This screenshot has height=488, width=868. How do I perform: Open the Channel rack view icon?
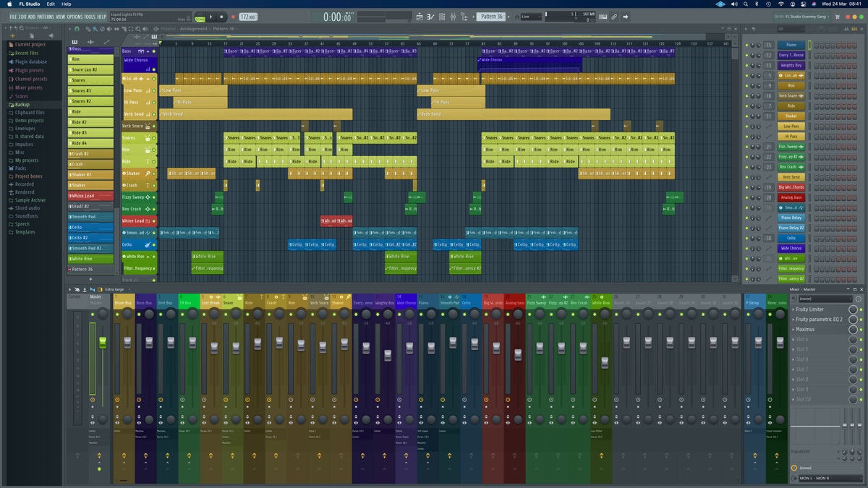(x=442, y=16)
